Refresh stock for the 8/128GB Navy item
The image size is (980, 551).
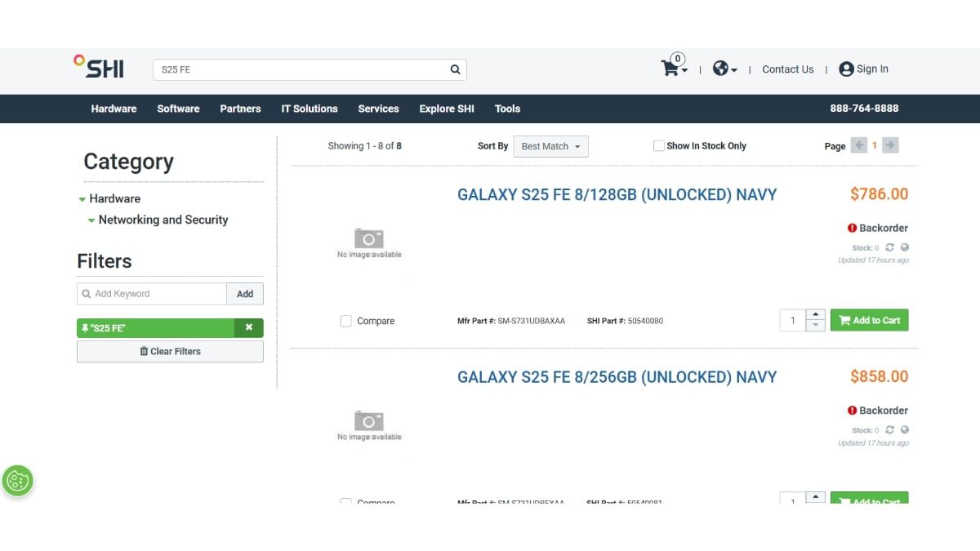point(889,247)
